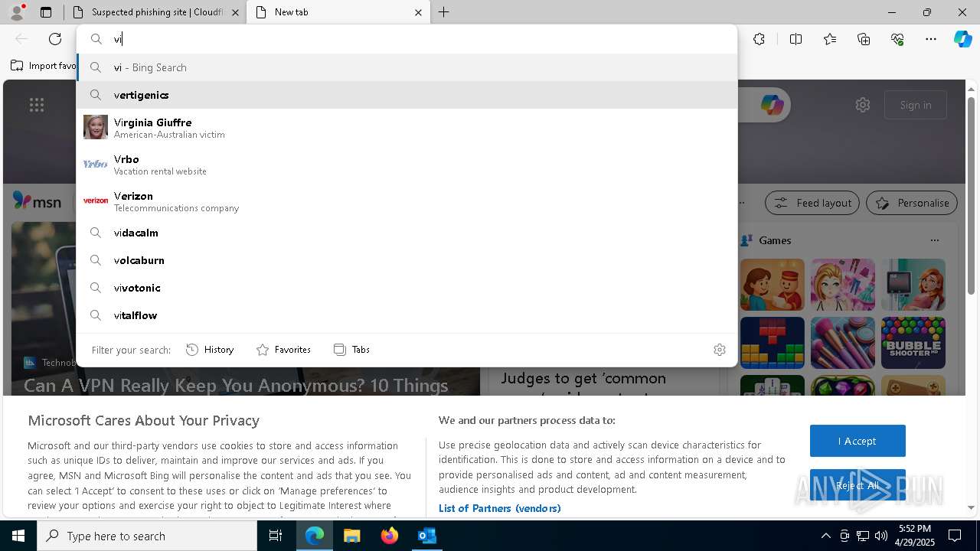The image size is (980, 551).
Task: Open the Judges to get 'common' story
Action: point(583,379)
